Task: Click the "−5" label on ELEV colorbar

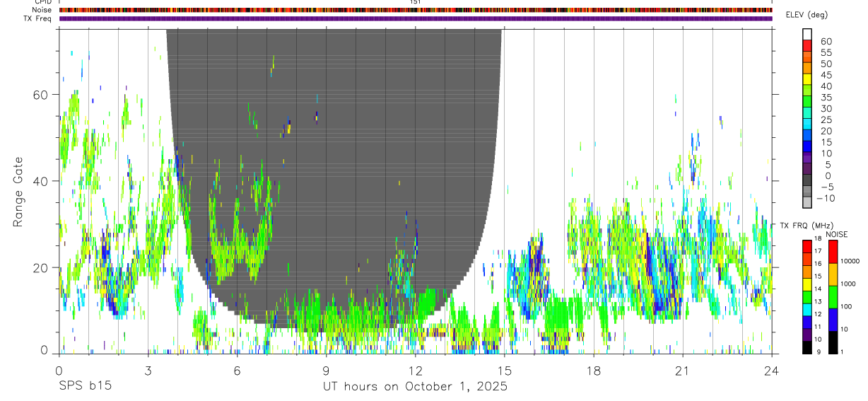Action: click(x=826, y=187)
